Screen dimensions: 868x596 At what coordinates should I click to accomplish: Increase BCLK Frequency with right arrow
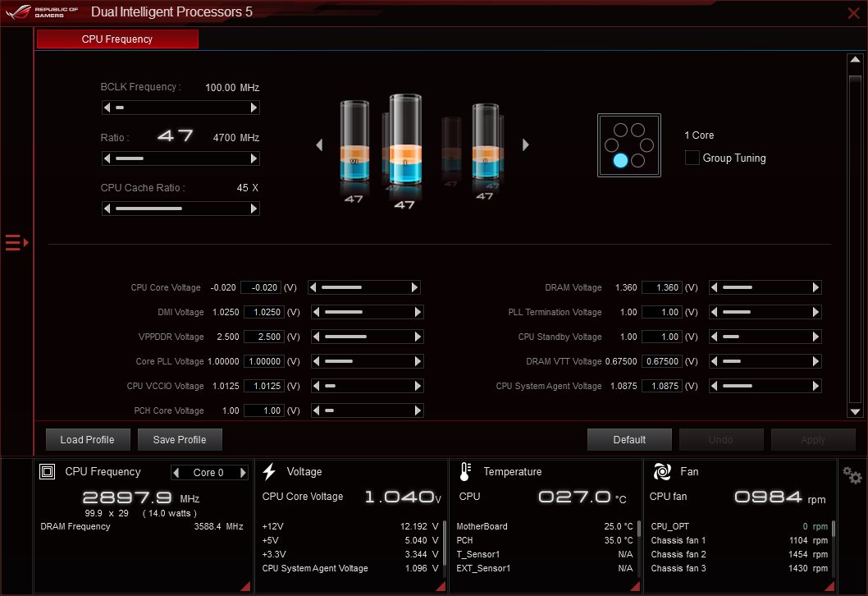click(254, 108)
